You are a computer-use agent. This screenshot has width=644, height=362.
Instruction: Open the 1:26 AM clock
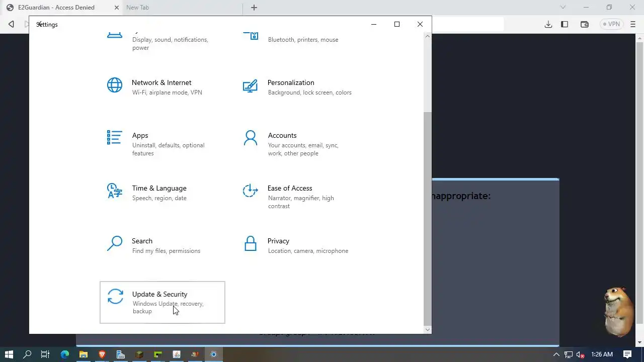pos(602,354)
